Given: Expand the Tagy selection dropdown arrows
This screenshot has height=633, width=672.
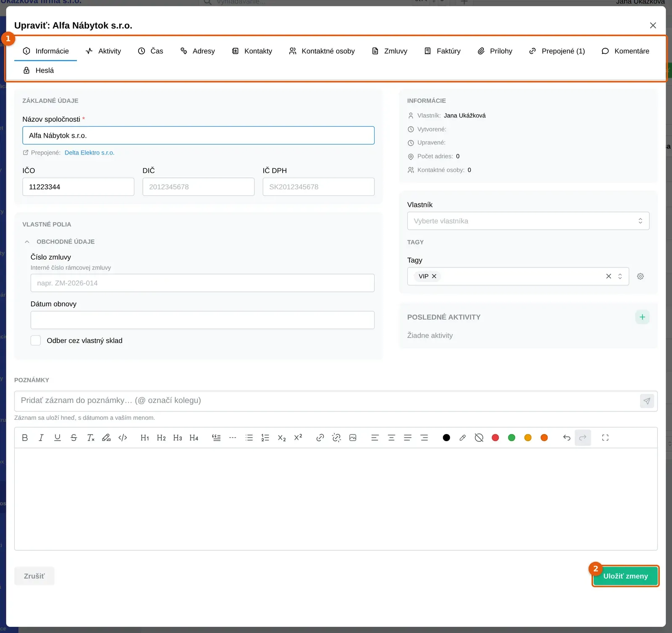Looking at the screenshot, I should point(620,276).
